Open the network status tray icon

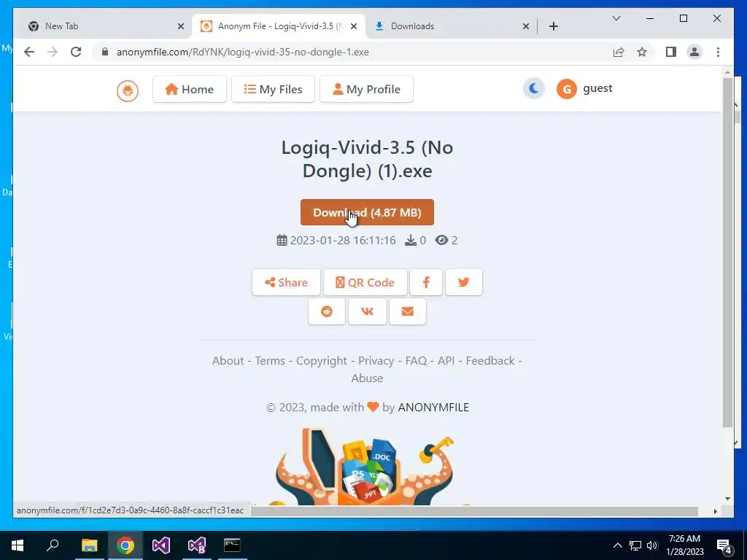[x=635, y=545]
